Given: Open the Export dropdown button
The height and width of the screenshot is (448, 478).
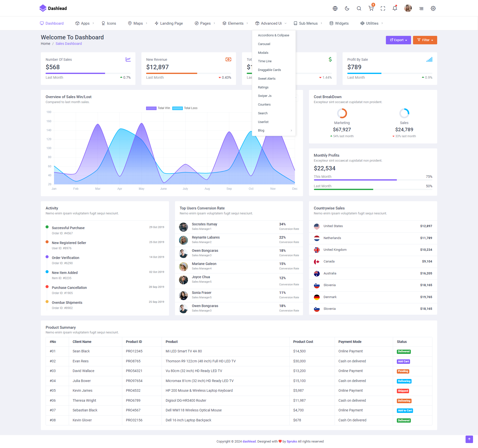Looking at the screenshot, I should pos(398,40).
